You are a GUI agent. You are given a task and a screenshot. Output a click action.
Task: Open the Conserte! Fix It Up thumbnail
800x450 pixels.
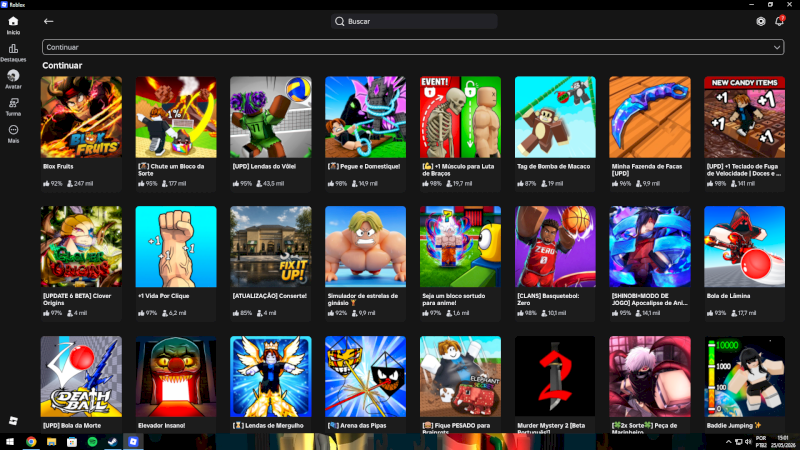pos(270,246)
